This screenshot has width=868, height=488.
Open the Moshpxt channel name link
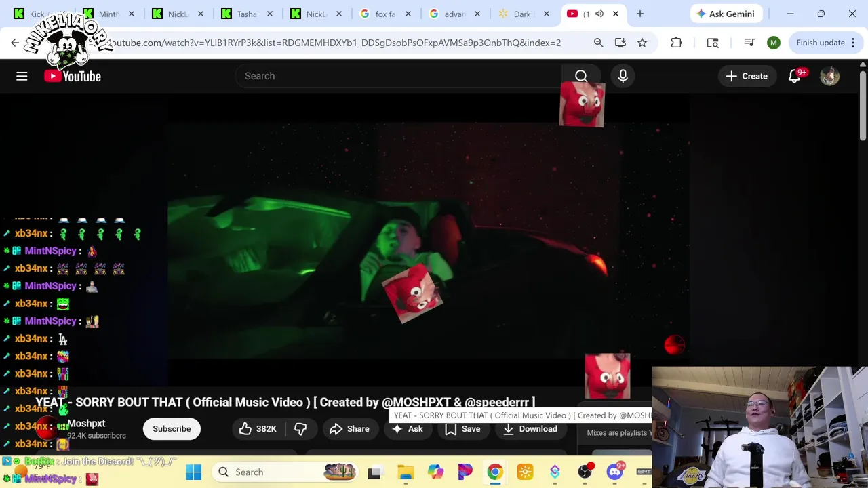[86, 424]
